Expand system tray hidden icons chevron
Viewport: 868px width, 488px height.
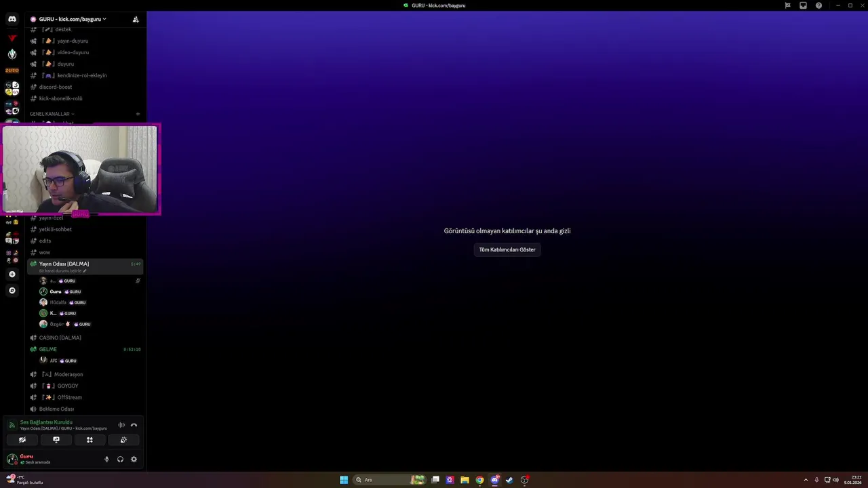coord(806,480)
